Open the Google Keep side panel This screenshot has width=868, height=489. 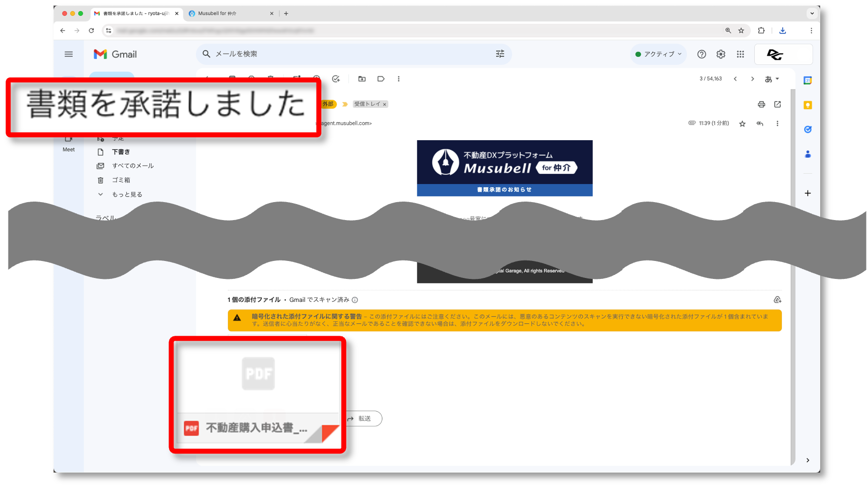click(x=808, y=105)
